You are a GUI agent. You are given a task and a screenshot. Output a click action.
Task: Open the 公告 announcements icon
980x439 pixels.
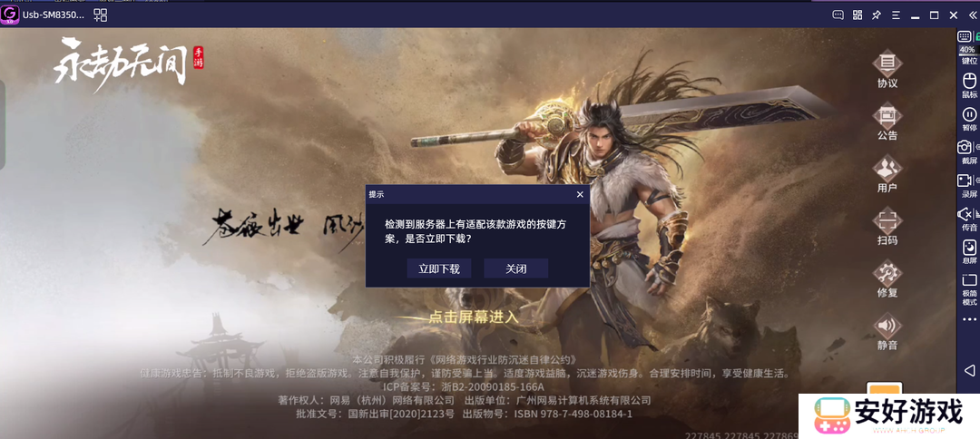point(887,122)
